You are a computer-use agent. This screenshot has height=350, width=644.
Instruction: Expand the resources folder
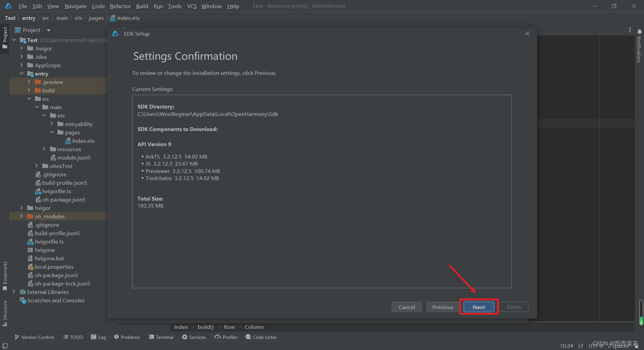click(x=44, y=149)
